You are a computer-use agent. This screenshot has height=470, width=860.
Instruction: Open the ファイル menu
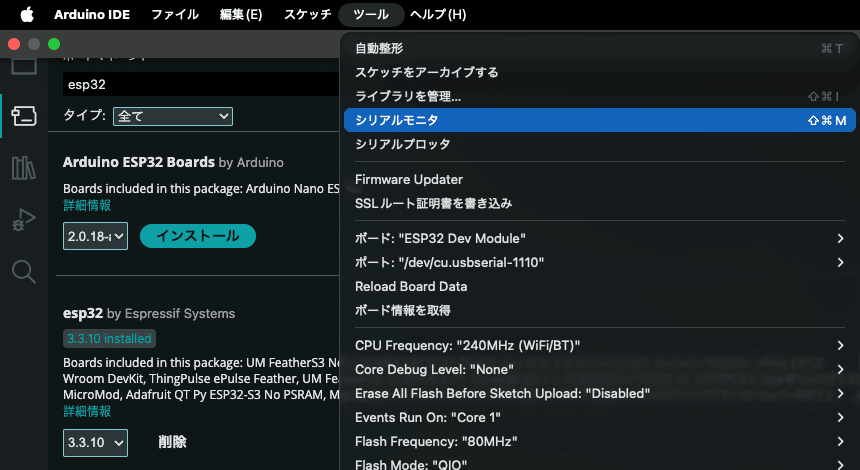[175, 15]
